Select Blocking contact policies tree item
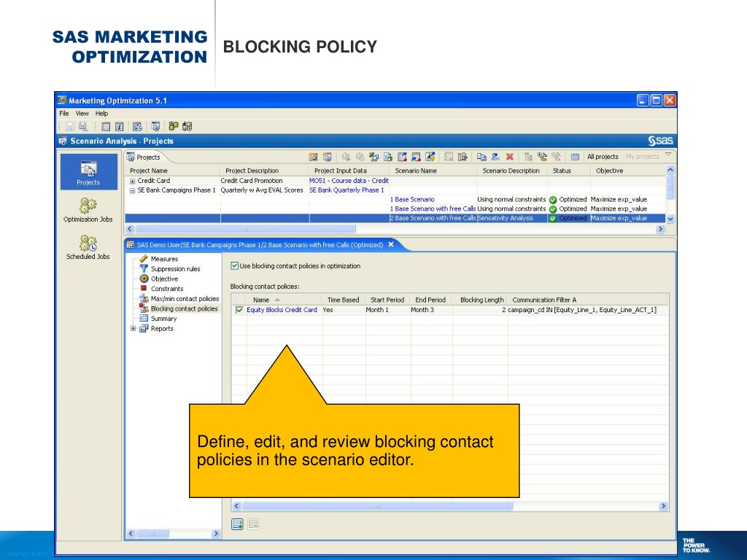Viewport: 747px width, 560px height. pyautogui.click(x=185, y=309)
